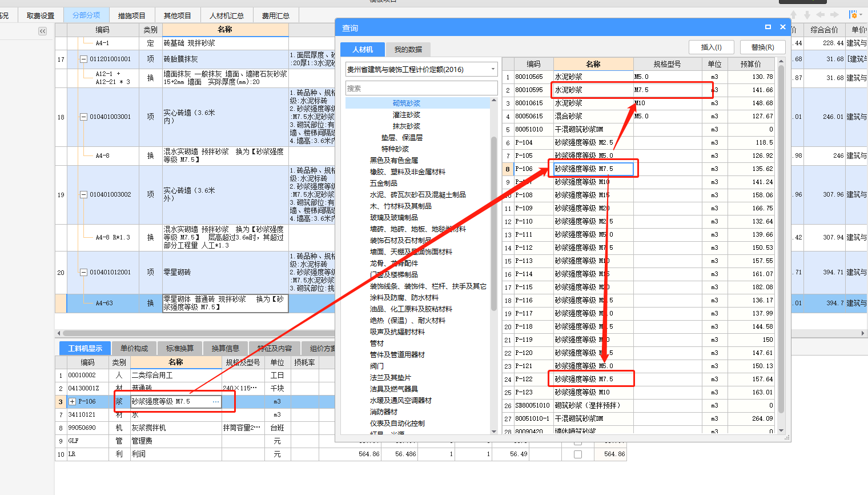Viewport: 868px width, 495px height.
Task: Maximize the 查询 dialog window
Action: point(768,27)
